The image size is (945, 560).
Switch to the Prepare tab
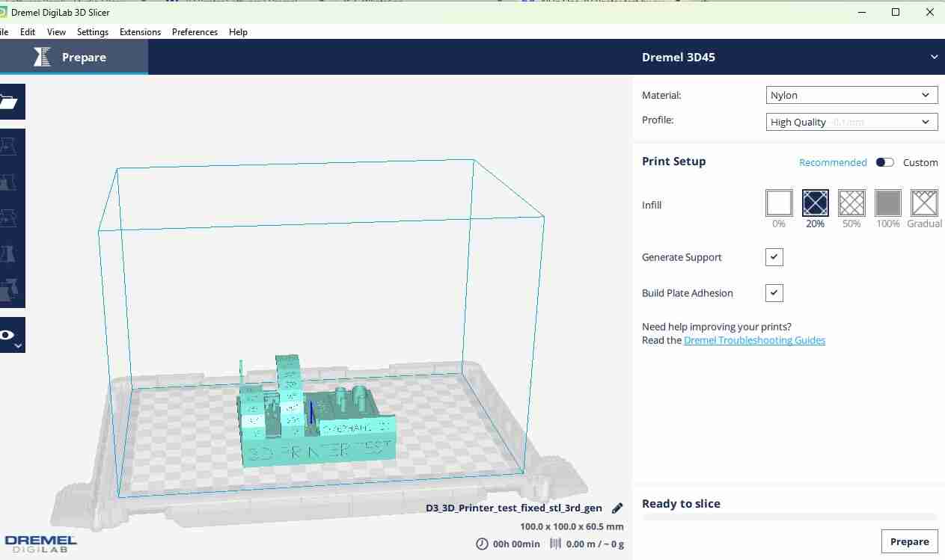pos(73,58)
